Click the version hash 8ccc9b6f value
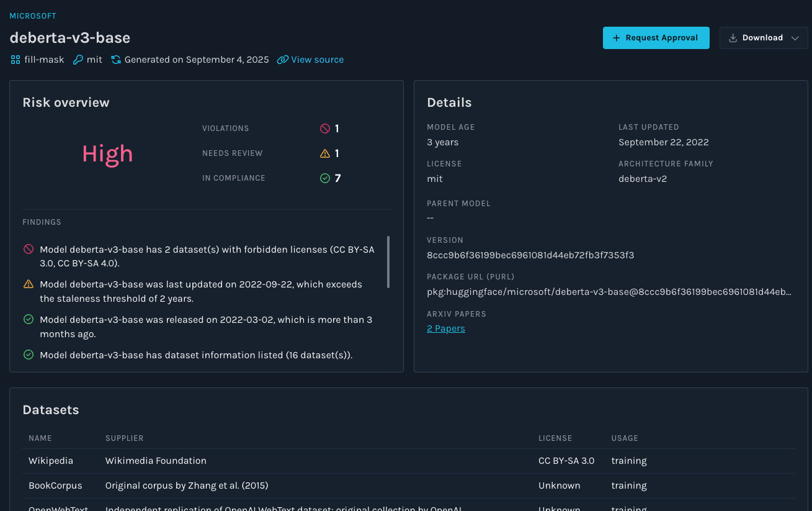Image resolution: width=812 pixels, height=511 pixels. tap(530, 255)
